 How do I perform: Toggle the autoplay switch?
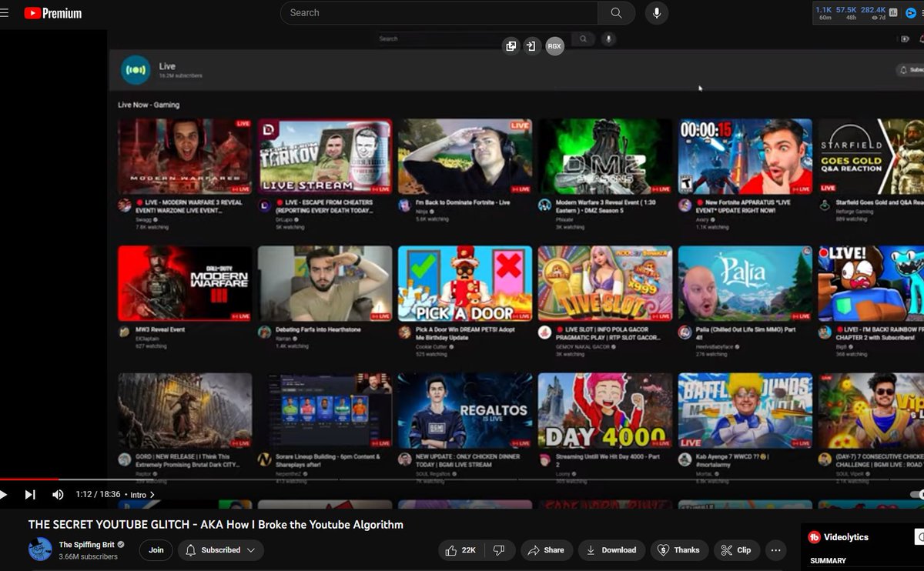(x=916, y=495)
